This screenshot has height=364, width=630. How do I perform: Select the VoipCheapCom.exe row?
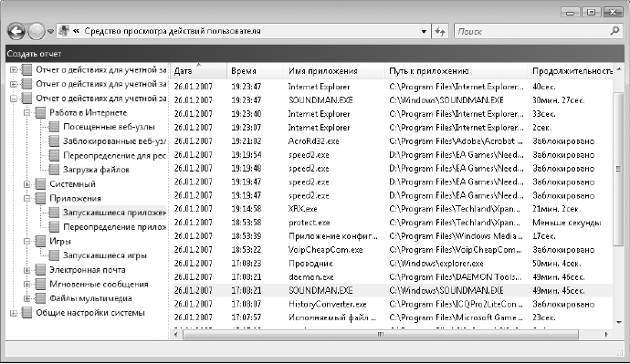tap(393, 250)
